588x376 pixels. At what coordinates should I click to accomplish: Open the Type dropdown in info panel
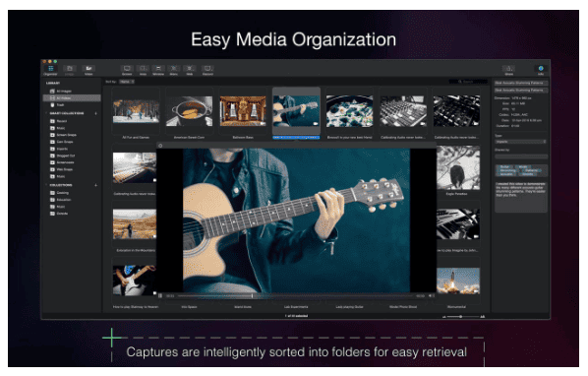(x=520, y=142)
